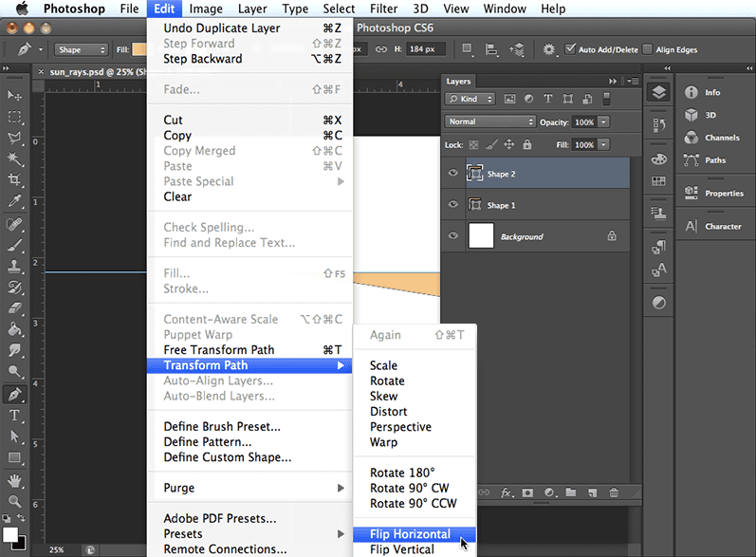The image size is (756, 557).
Task: Select the Lasso tool
Action: (x=14, y=138)
